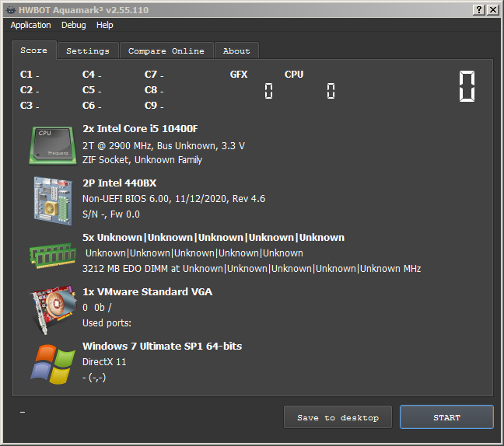
Task: Click the 2x Intel Core i5 10400F heading
Action: click(140, 129)
